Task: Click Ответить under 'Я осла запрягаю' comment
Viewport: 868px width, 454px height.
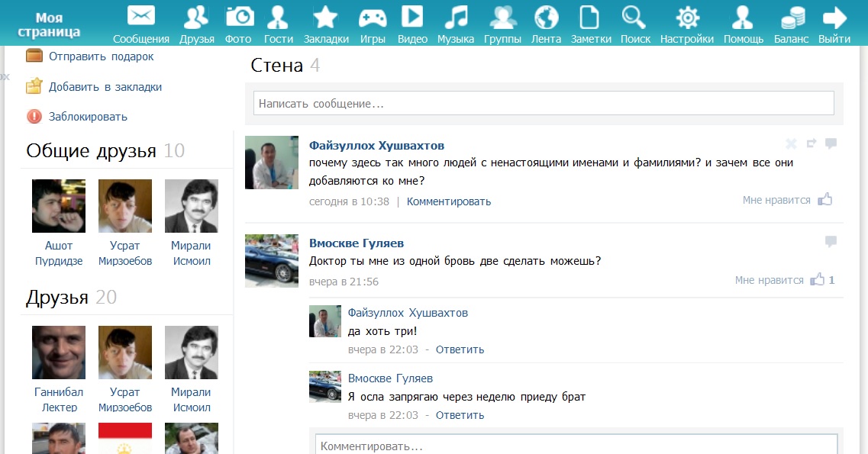Action: point(460,415)
